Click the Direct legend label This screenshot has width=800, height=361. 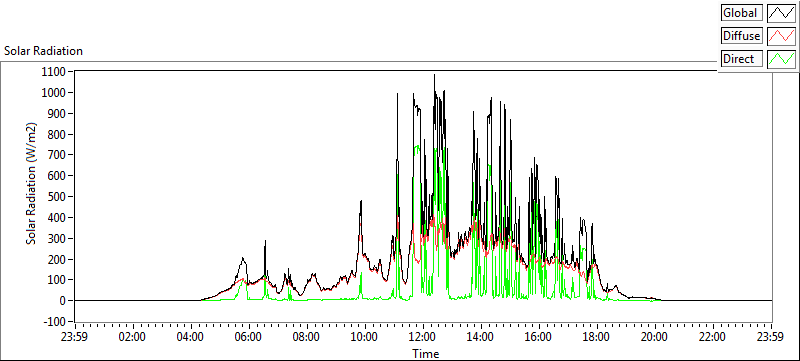point(742,59)
